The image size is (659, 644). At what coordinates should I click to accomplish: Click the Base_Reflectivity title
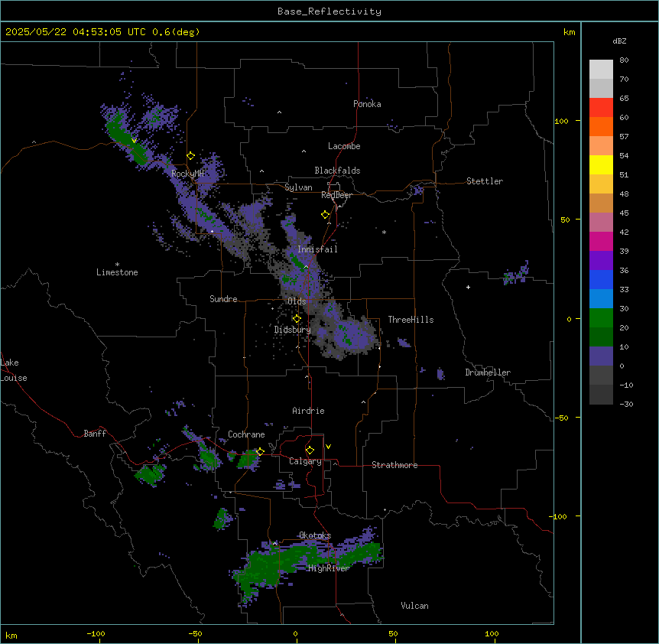tap(329, 11)
